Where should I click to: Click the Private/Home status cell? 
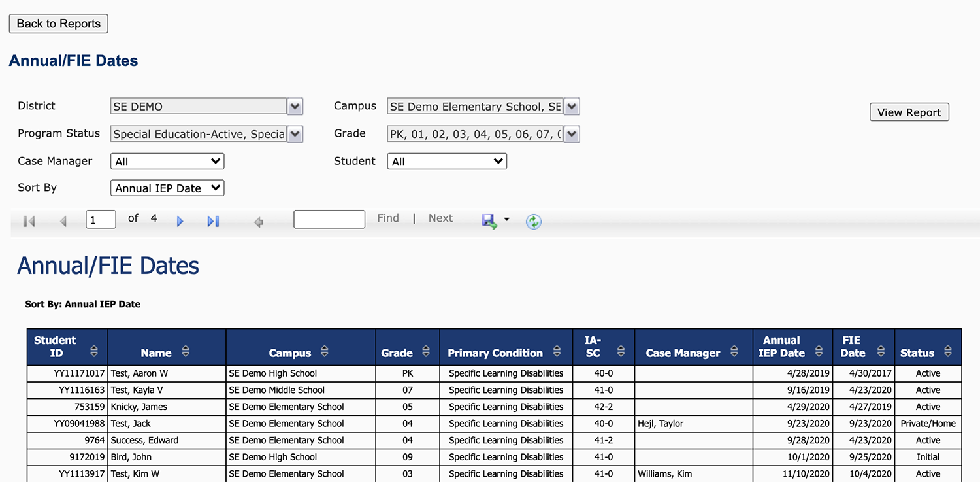[928, 424]
